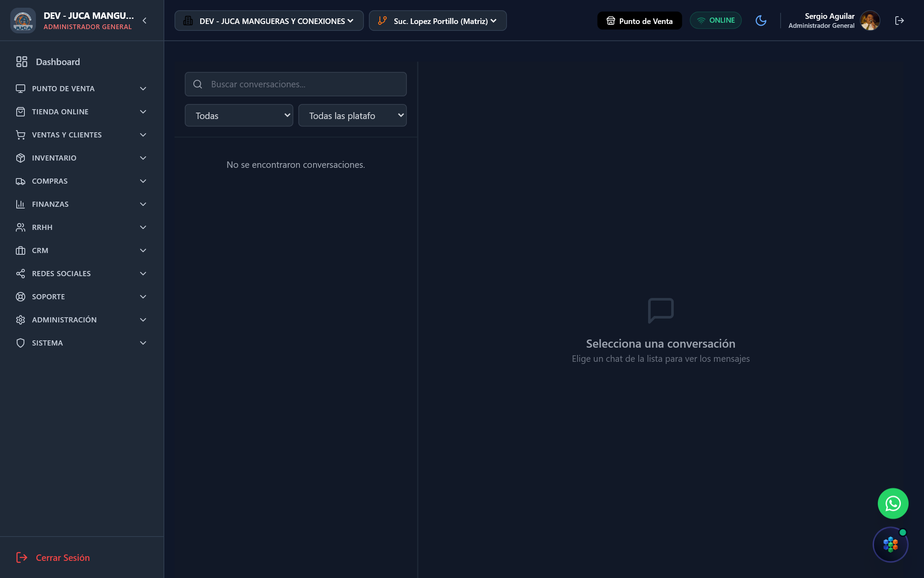Click the Compras truck icon
Image resolution: width=924 pixels, height=578 pixels.
point(21,181)
